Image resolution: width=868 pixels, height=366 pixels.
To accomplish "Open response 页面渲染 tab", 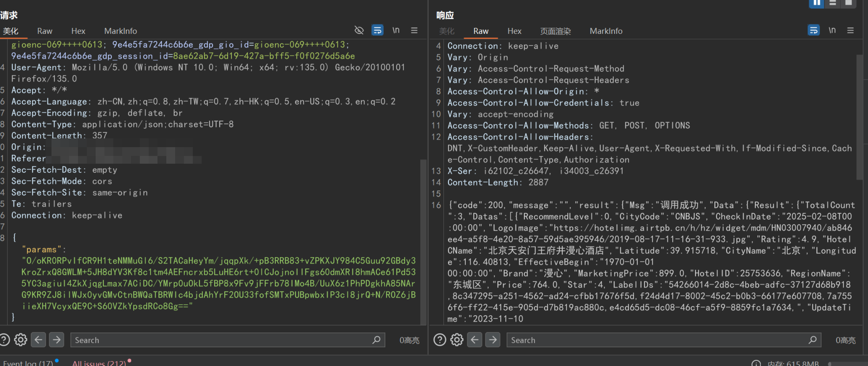I will (x=555, y=31).
